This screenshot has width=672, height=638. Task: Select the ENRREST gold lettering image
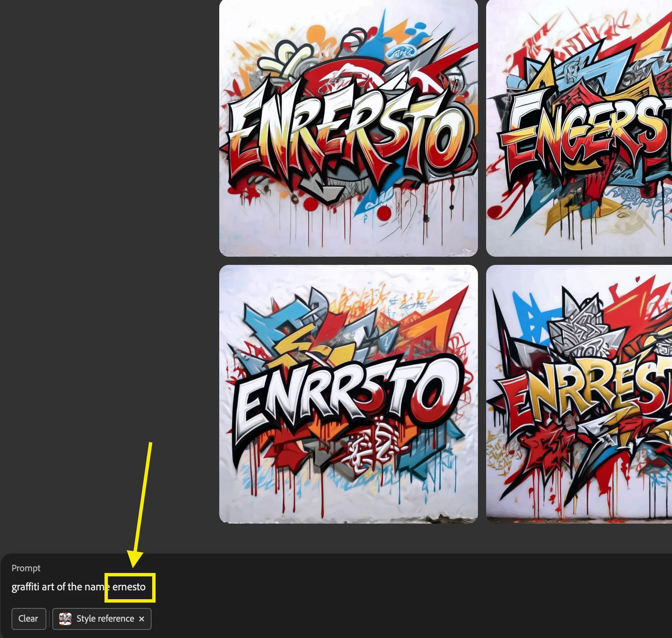click(x=579, y=394)
